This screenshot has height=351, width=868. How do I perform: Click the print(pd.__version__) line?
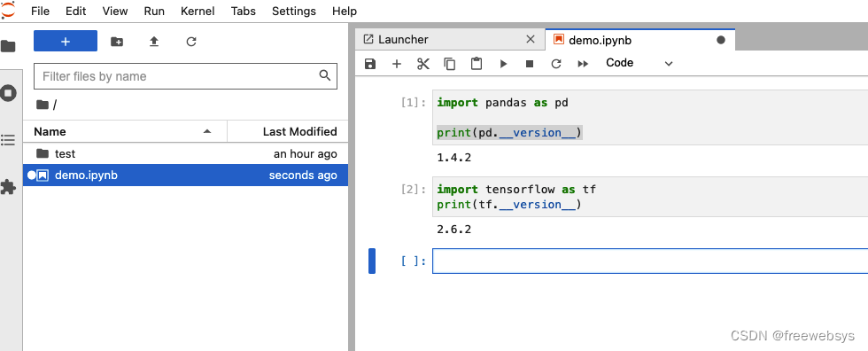click(509, 133)
